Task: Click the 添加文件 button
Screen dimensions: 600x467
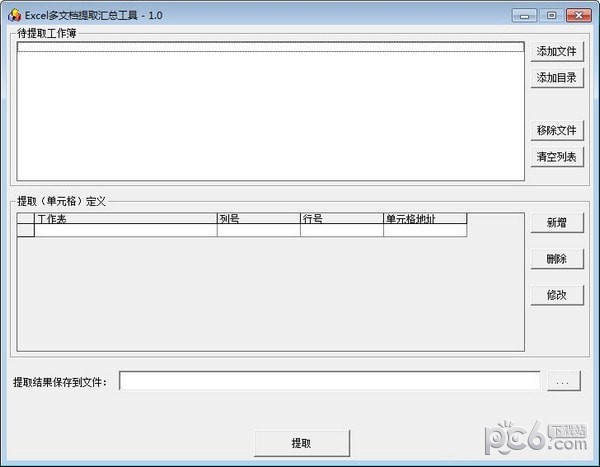Action: click(556, 51)
